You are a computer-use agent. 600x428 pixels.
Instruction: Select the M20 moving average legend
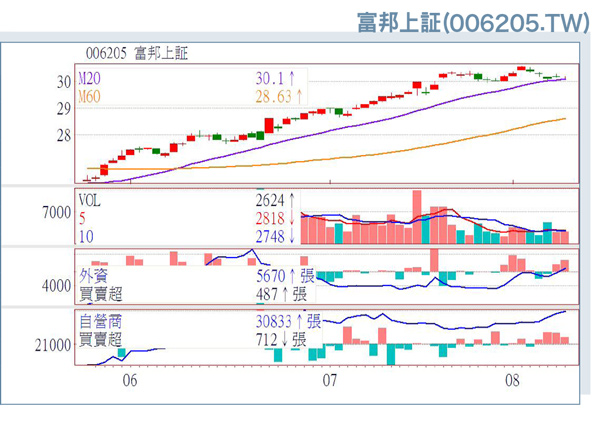tap(91, 75)
